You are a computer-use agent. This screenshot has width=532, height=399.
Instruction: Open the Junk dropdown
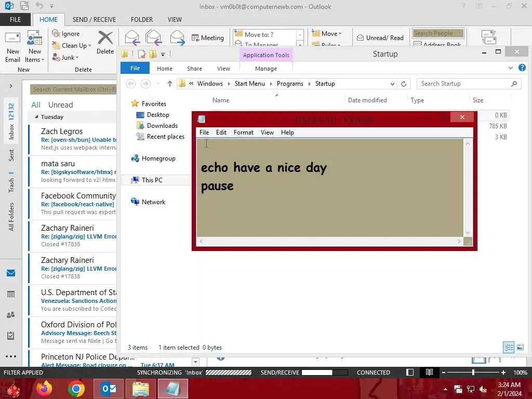[x=77, y=58]
